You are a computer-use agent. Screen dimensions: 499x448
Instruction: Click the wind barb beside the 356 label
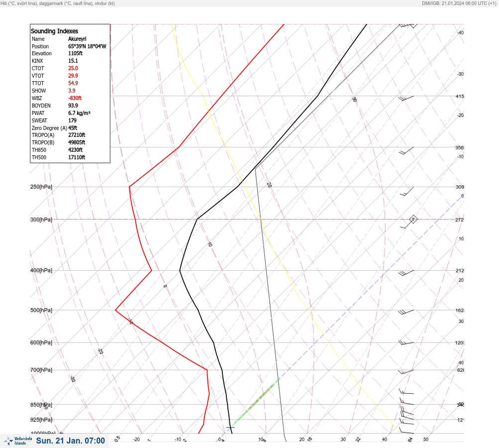click(406, 151)
